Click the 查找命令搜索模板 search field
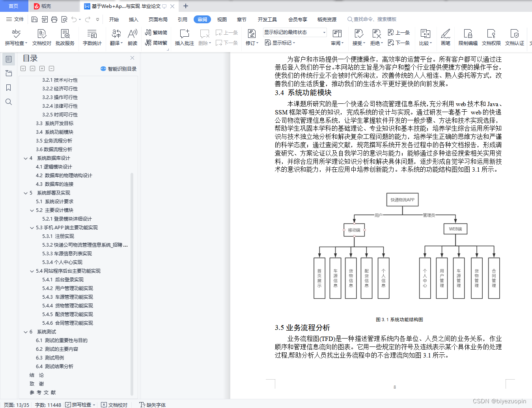Image resolution: width=532 pixels, height=408 pixels. (372, 19)
